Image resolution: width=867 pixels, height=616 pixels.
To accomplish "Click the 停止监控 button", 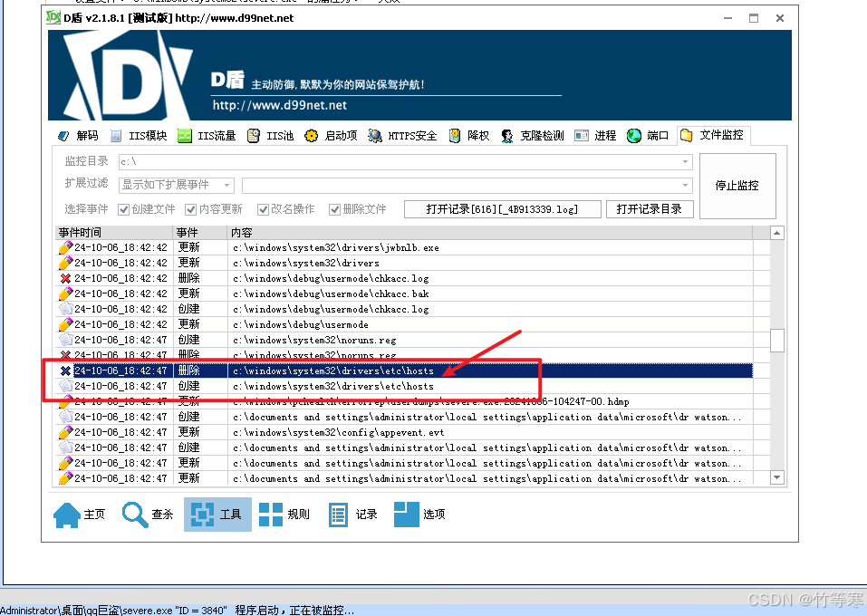I will [x=737, y=185].
